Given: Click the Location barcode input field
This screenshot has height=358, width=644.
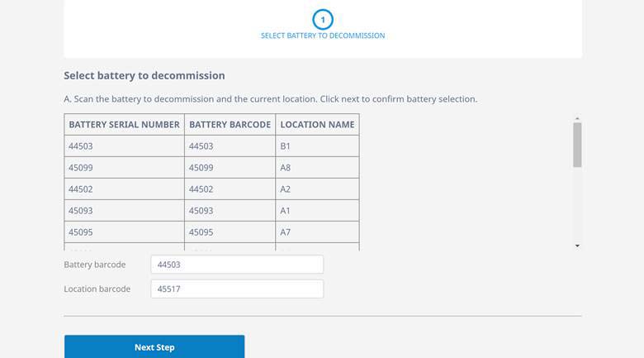Looking at the screenshot, I should [237, 289].
